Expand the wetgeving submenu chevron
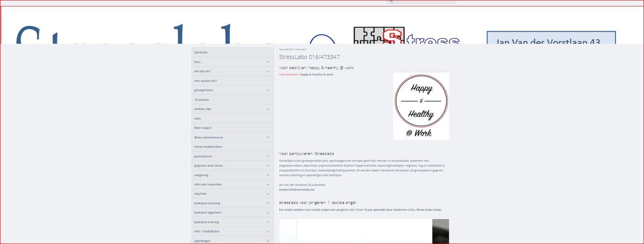Viewport: 644px width, 244px height. coord(268,175)
